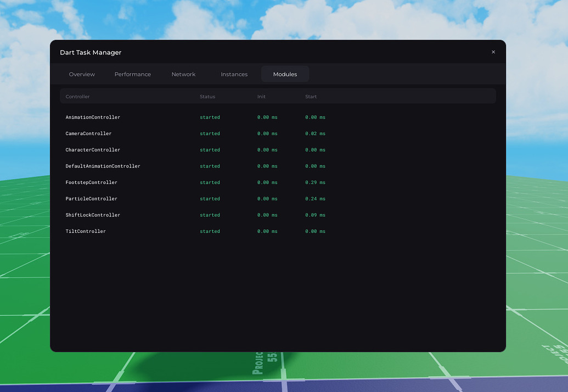The height and width of the screenshot is (392, 568).
Task: Click TiltController's started status
Action: (x=210, y=232)
